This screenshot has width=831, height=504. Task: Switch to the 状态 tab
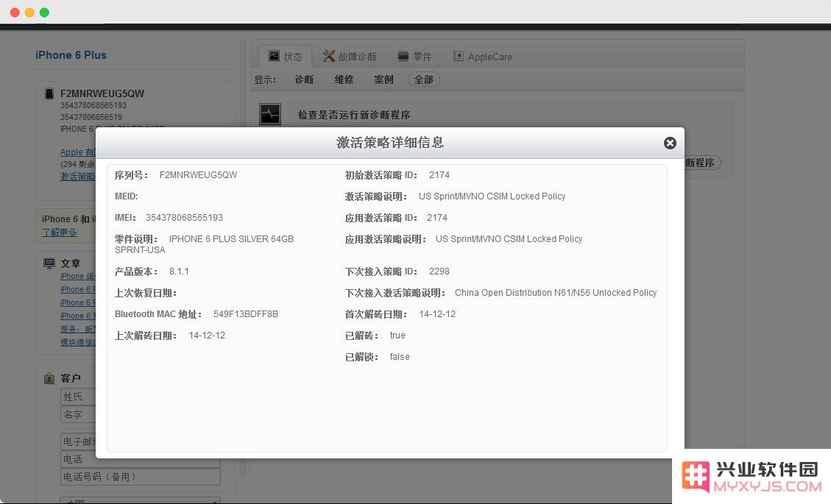(285, 56)
